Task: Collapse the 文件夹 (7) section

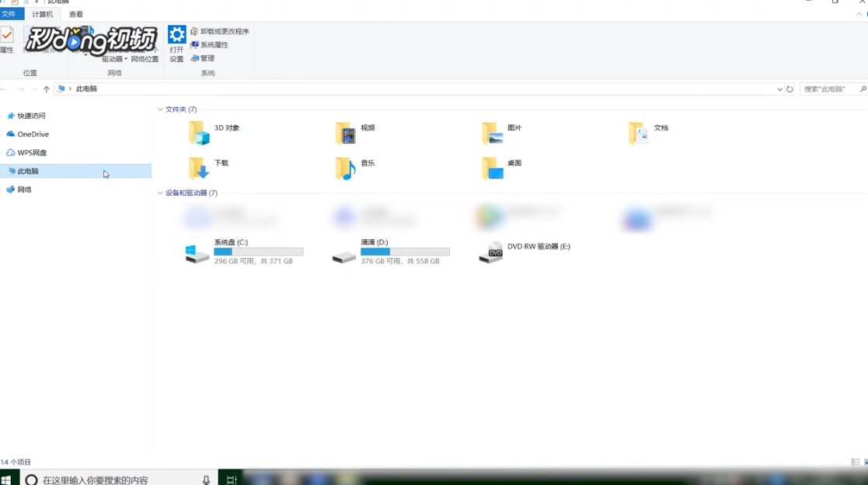Action: 162,109
